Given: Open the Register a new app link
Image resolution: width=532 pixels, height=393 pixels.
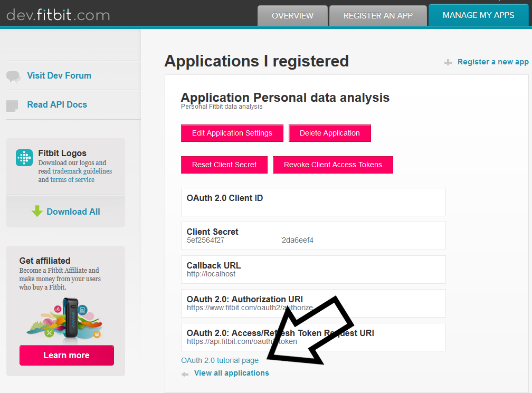Looking at the screenshot, I should tap(493, 62).
